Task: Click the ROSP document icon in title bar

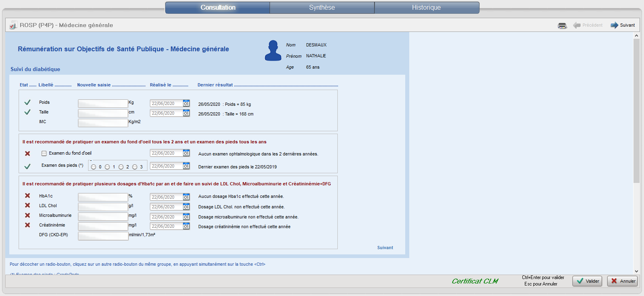Action: point(13,25)
